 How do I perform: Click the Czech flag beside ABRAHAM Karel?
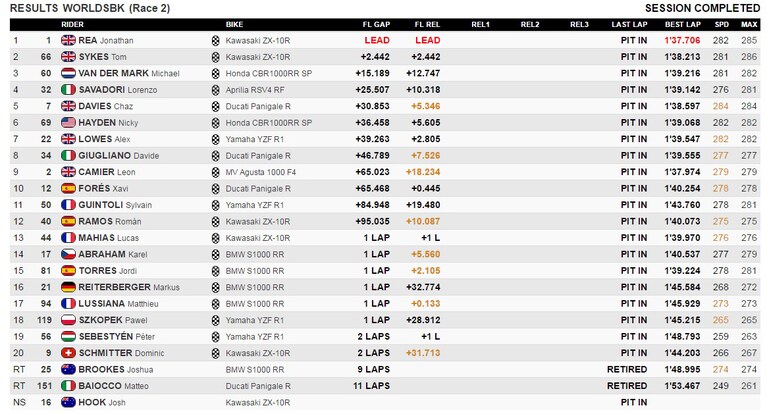coord(68,254)
